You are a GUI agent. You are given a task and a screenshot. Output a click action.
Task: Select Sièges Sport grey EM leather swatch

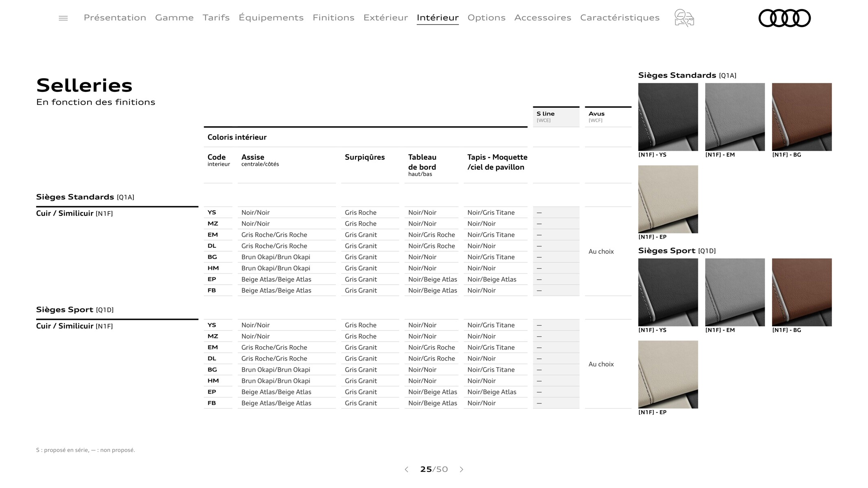click(735, 292)
